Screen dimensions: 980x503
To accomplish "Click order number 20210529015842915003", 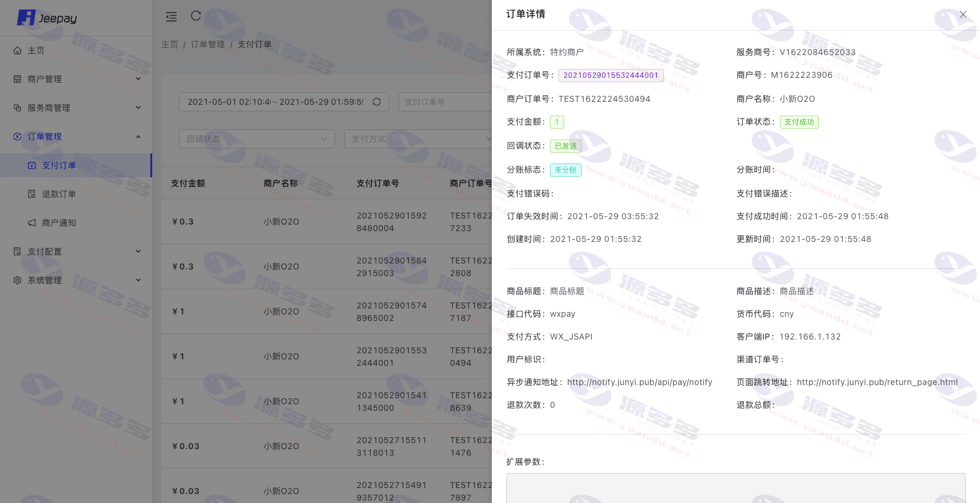I will [392, 266].
